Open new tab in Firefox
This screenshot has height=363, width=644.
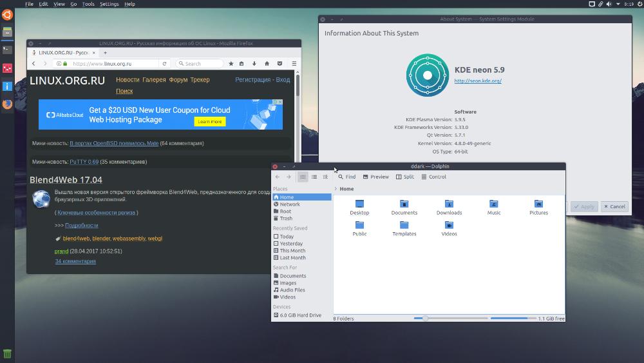(x=105, y=53)
